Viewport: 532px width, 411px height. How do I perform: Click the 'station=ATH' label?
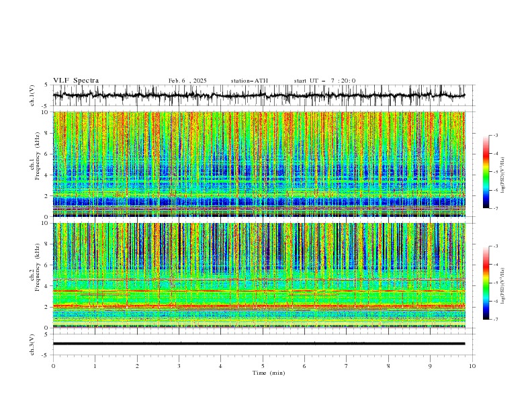(249, 81)
